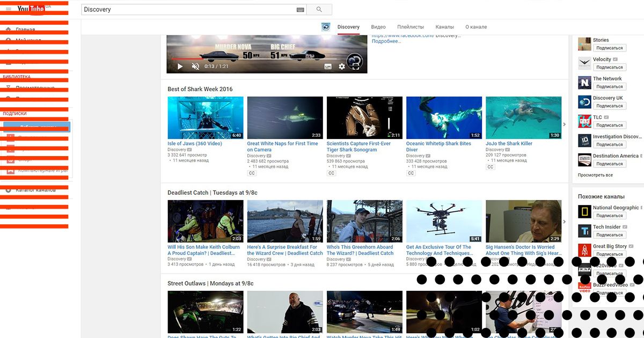Click the search magnifier button
Image resolution: width=644 pixels, height=338 pixels.
click(x=319, y=10)
